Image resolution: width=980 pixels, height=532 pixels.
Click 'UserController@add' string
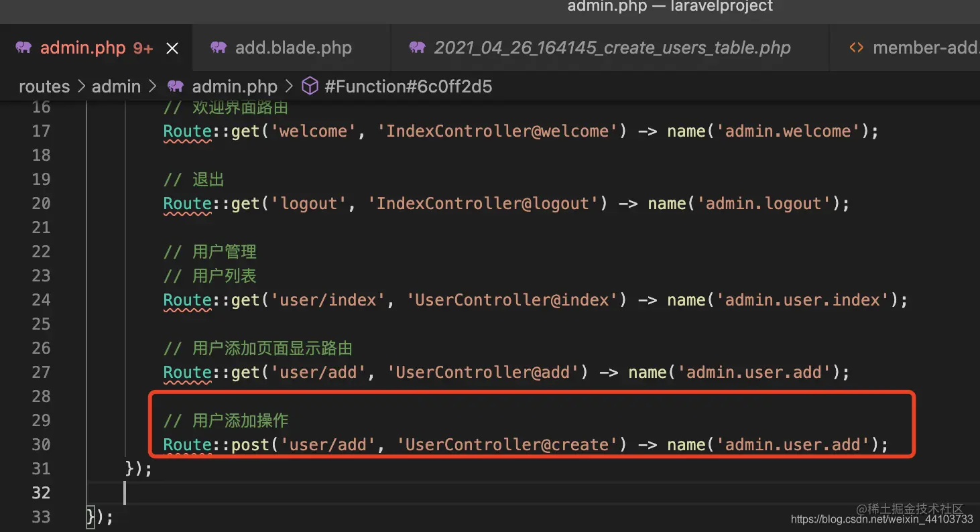[483, 372]
